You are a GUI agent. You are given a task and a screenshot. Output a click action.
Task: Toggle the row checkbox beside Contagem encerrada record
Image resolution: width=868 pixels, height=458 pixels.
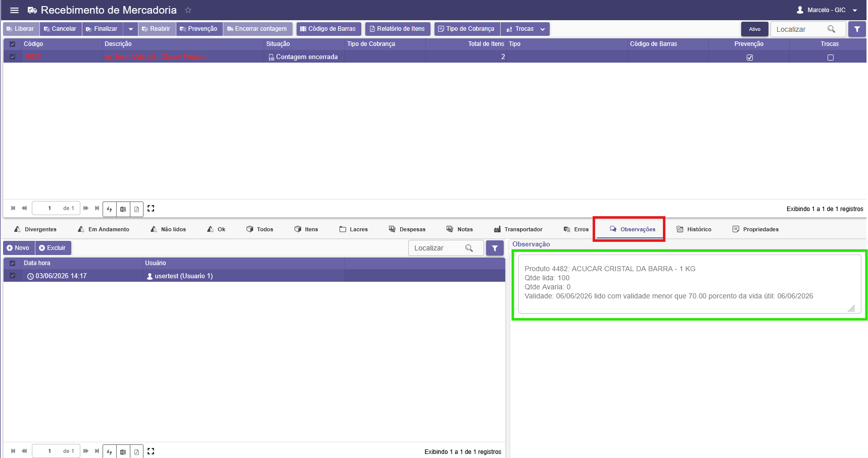pyautogui.click(x=13, y=57)
